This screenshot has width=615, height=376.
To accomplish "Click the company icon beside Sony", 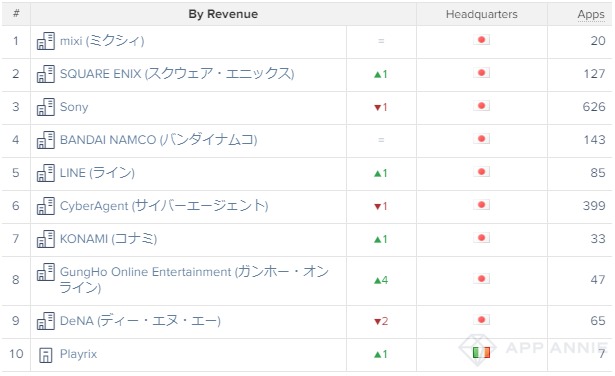I will 45,107.
